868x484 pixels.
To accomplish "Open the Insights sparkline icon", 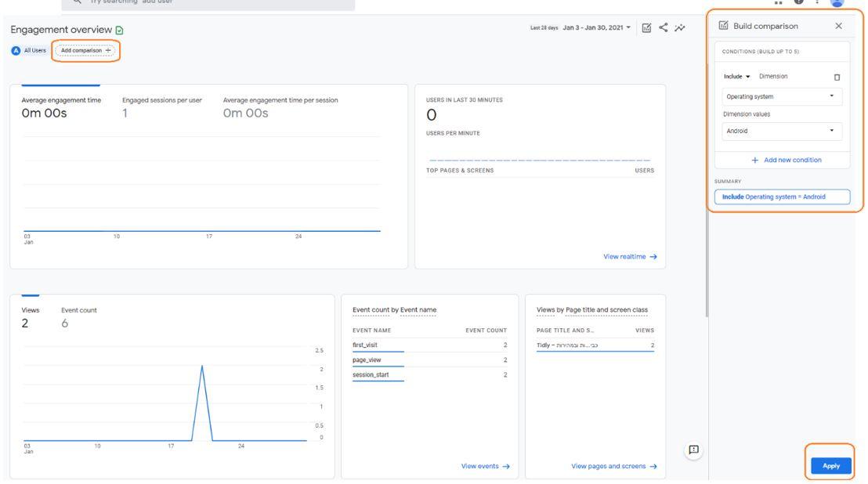I will (x=680, y=27).
